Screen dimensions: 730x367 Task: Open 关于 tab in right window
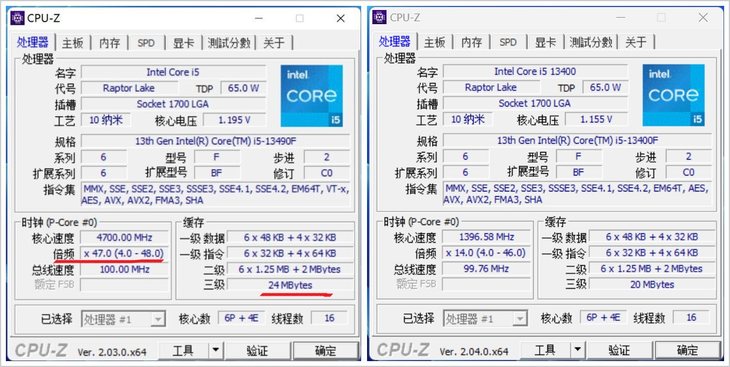coord(636,42)
